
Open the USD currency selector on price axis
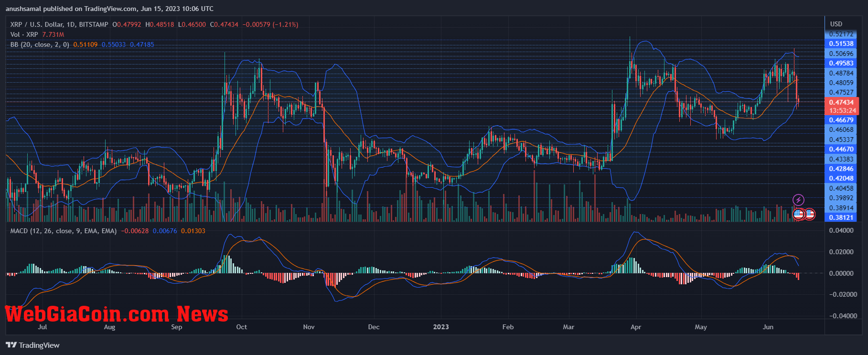coord(836,24)
